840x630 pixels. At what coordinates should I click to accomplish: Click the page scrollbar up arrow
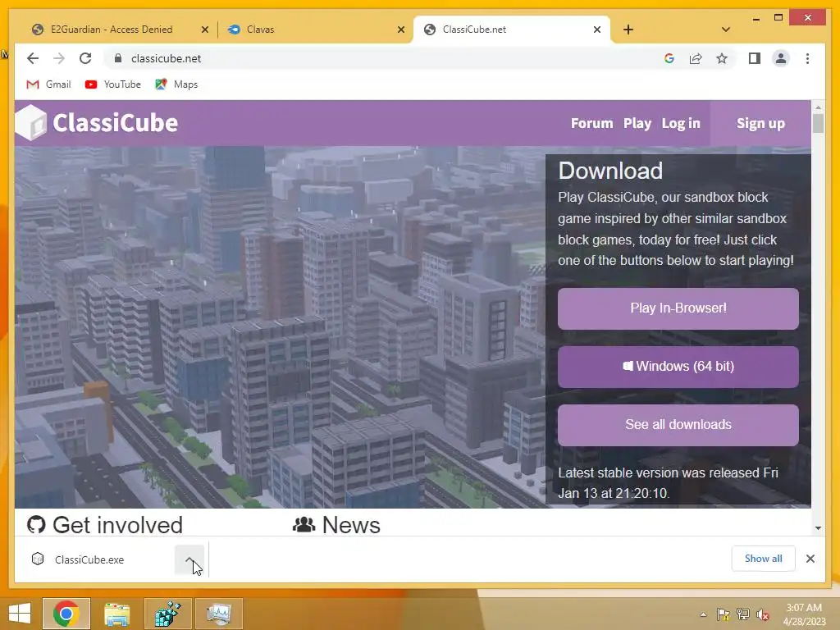pyautogui.click(x=818, y=107)
